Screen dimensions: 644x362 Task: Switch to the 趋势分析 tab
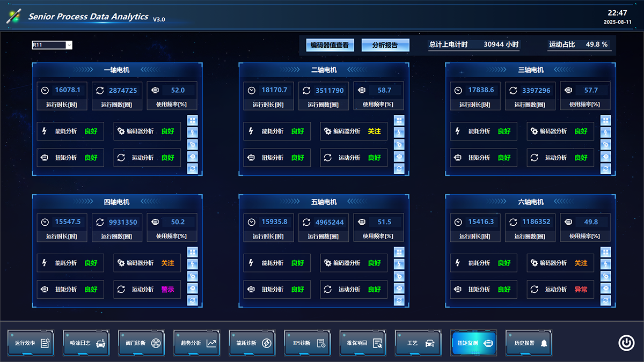197,343
